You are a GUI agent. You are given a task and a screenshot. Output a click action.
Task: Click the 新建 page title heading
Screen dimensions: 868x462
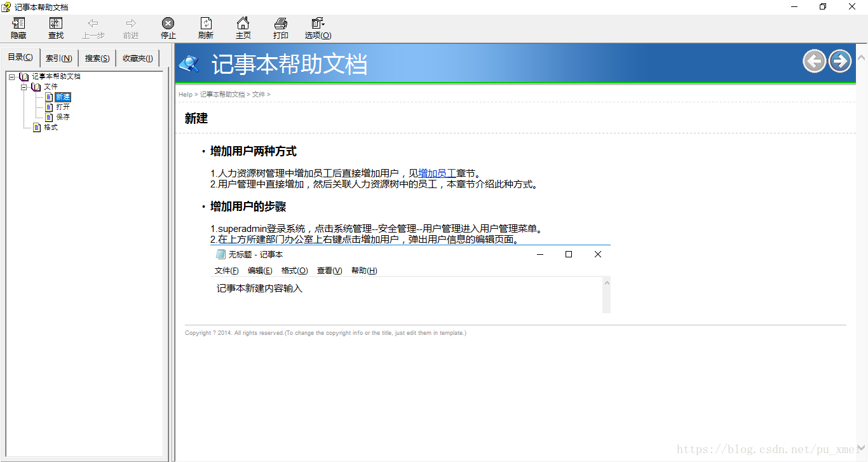(196, 118)
